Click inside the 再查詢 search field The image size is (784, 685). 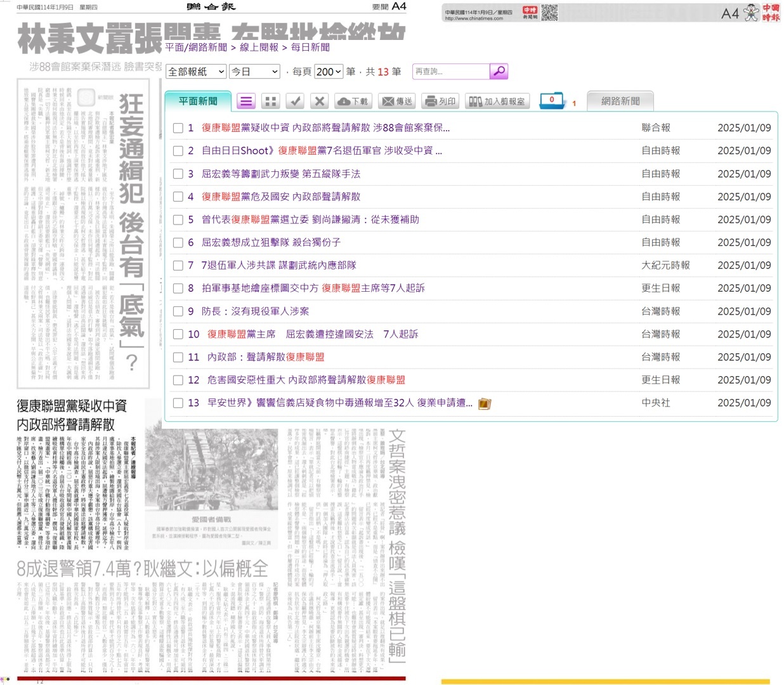pos(450,72)
